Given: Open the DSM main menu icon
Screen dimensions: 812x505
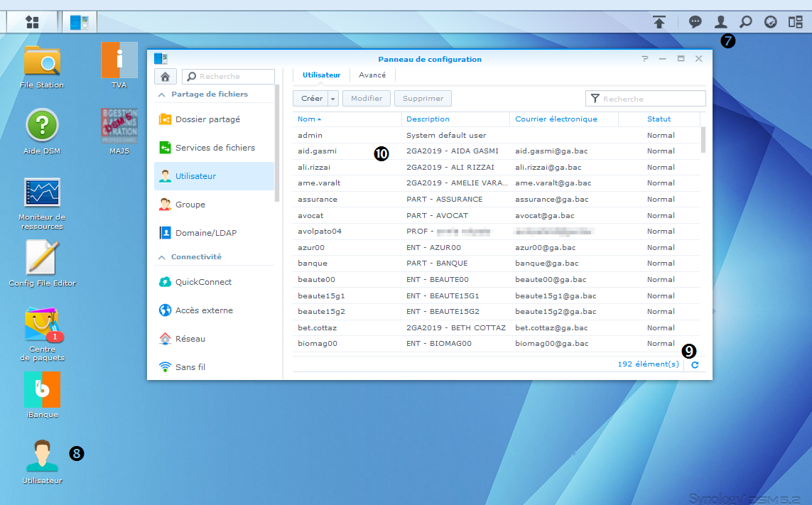Looking at the screenshot, I should pos(32,22).
